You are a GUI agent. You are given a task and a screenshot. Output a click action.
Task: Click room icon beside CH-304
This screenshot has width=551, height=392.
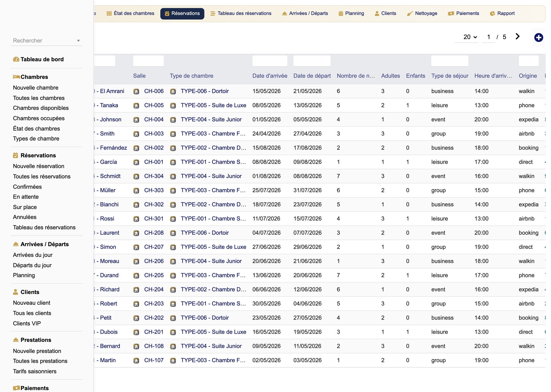pyautogui.click(x=136, y=176)
